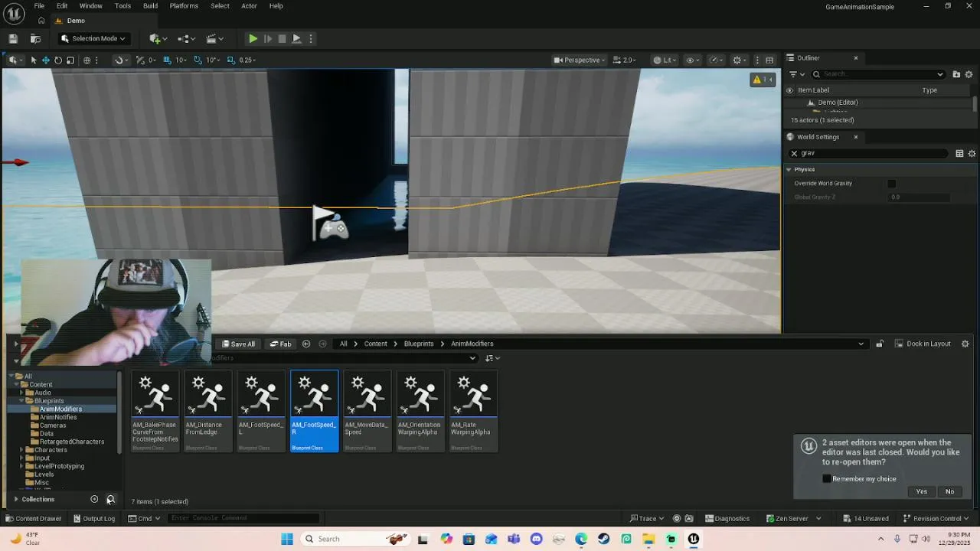The image size is (980, 551).
Task: Select AM_RateWarpingAlpha asset thumbnail
Action: pyautogui.click(x=473, y=411)
